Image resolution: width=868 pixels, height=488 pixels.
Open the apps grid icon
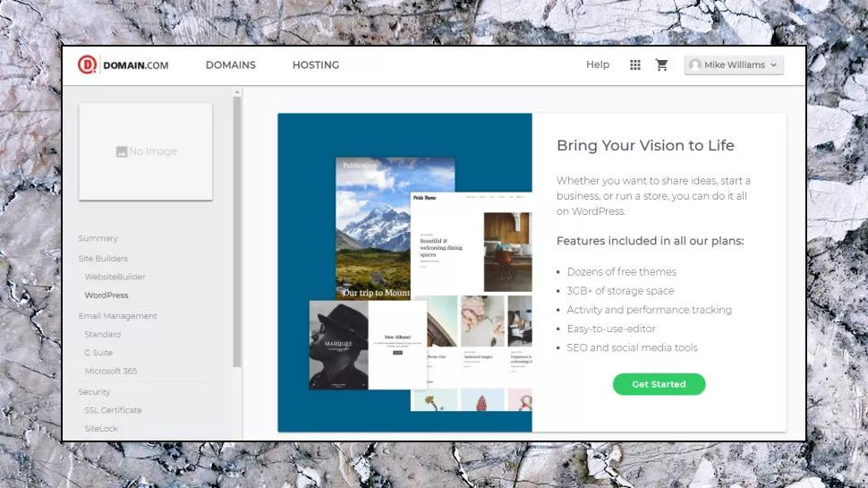click(635, 64)
